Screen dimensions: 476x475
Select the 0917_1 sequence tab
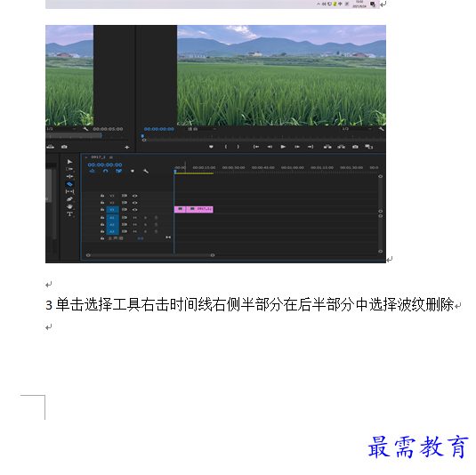[x=98, y=157]
